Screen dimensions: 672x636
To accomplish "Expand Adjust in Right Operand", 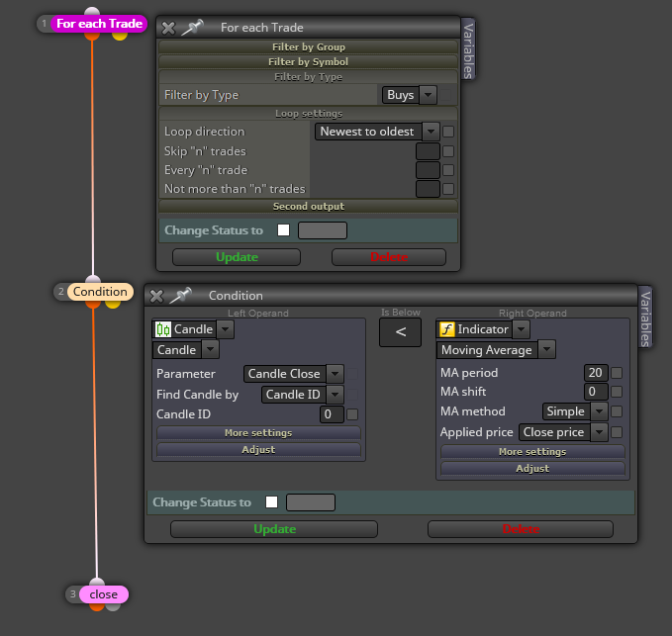I will [532, 469].
